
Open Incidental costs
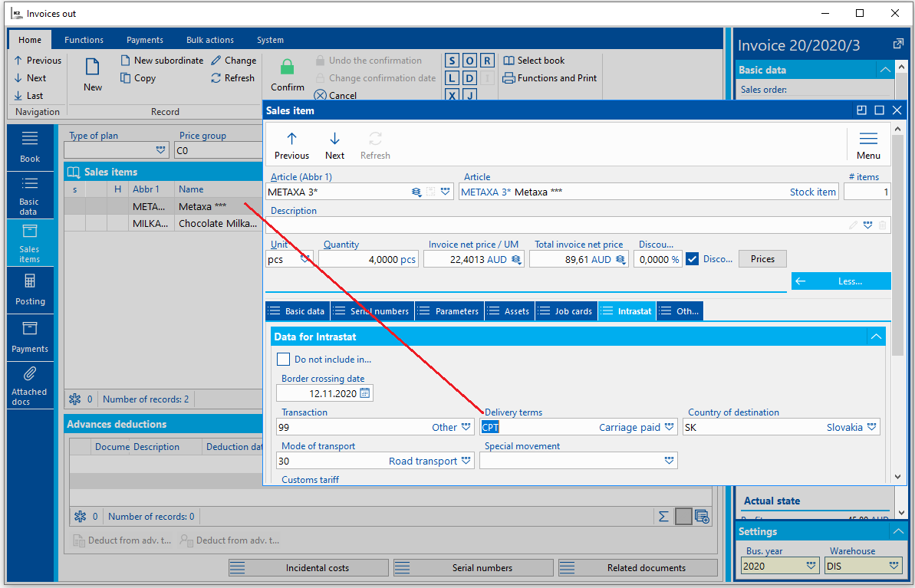[x=308, y=567]
